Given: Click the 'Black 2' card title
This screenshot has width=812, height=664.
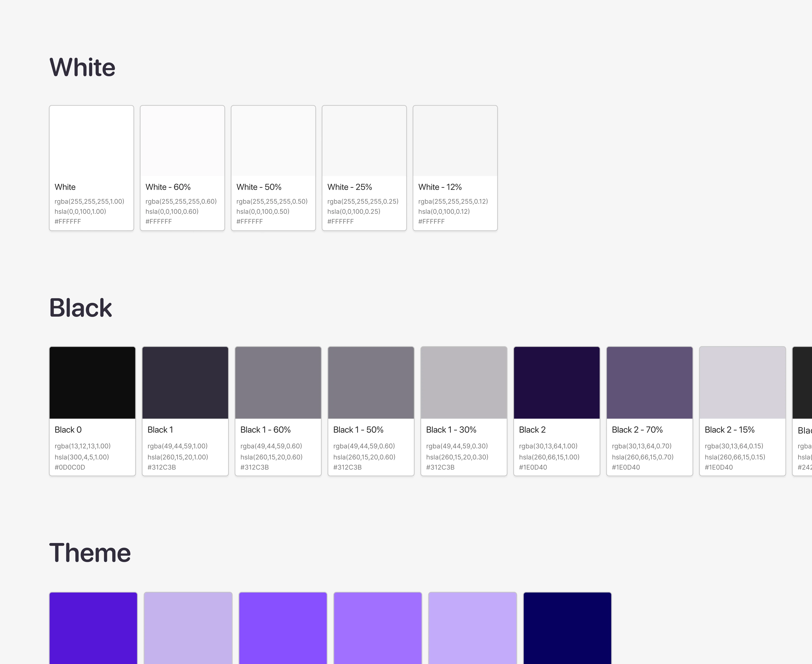Looking at the screenshot, I should point(532,430).
